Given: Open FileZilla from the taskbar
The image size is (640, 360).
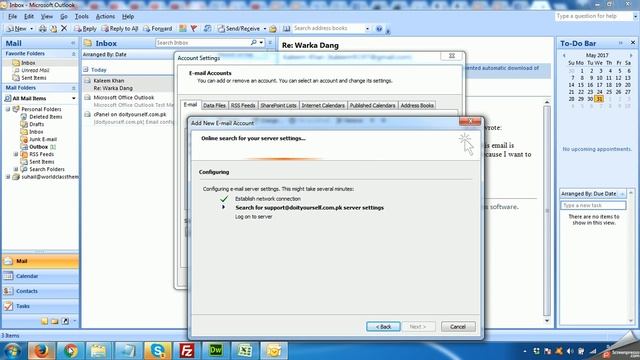Looking at the screenshot, I should 187,351.
